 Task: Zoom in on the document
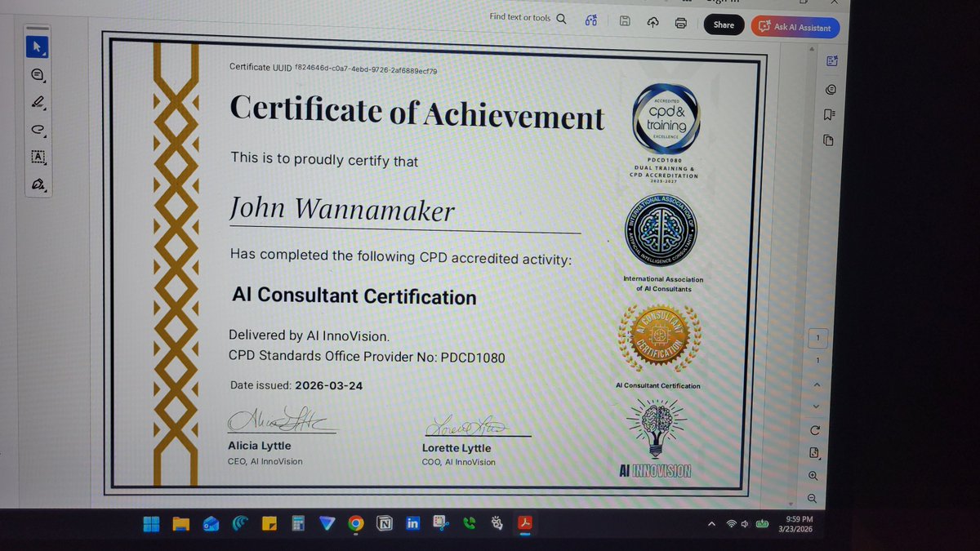click(x=813, y=476)
